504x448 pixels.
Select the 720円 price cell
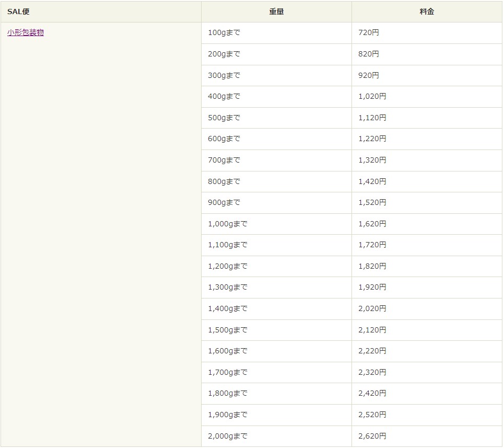click(x=369, y=33)
